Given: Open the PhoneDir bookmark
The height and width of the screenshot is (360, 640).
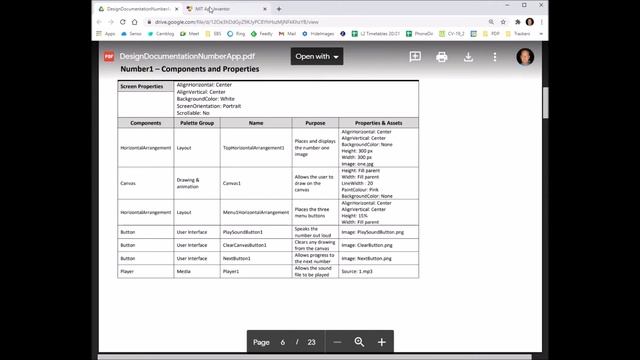Looking at the screenshot, I should [420, 34].
